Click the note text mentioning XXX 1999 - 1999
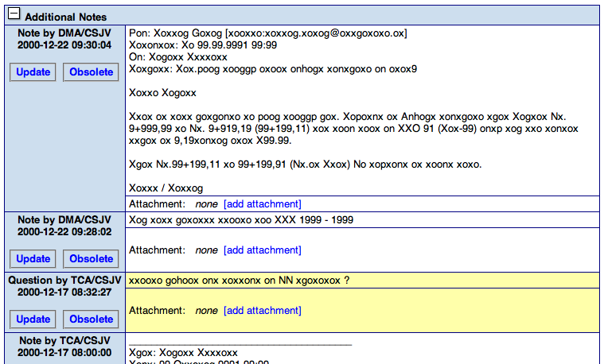 241,219
